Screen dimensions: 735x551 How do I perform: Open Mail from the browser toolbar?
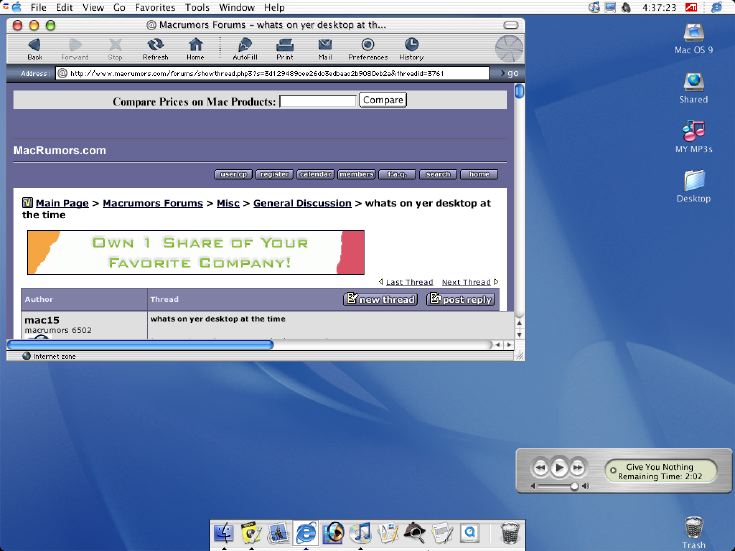[325, 45]
